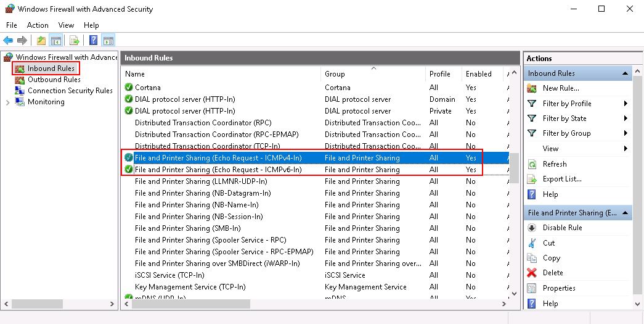The image size is (644, 324).
Task: Select File and Printer Sharing (LLMNR-UDP-In) rule
Action: [x=316, y=181]
